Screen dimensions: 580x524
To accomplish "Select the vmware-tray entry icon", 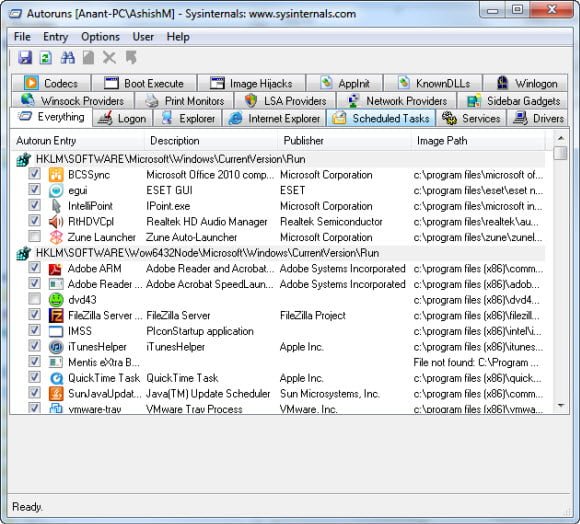I will (x=56, y=408).
